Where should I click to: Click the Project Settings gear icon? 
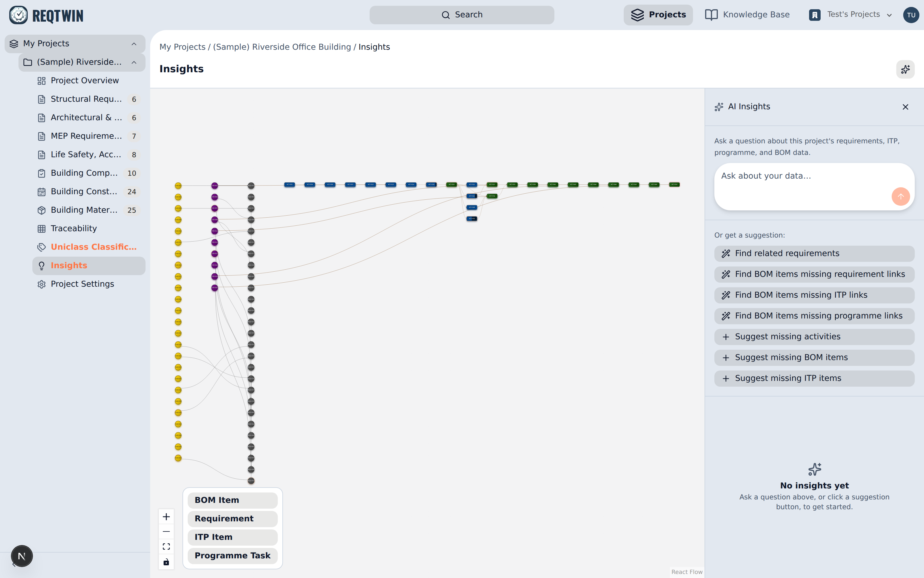coord(42,284)
